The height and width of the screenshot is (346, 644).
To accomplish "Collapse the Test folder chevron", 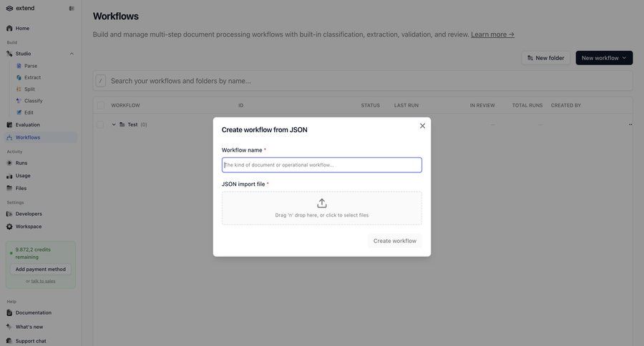I will point(114,125).
